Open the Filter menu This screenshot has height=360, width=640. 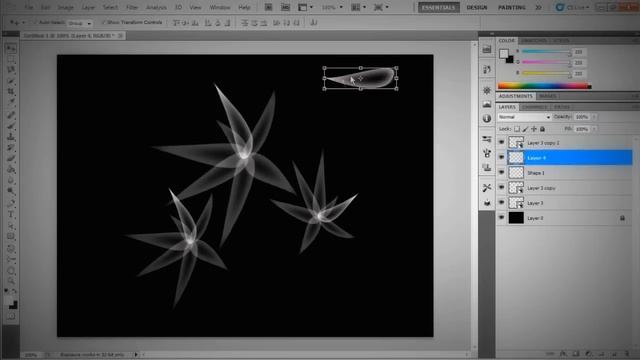pos(131,7)
